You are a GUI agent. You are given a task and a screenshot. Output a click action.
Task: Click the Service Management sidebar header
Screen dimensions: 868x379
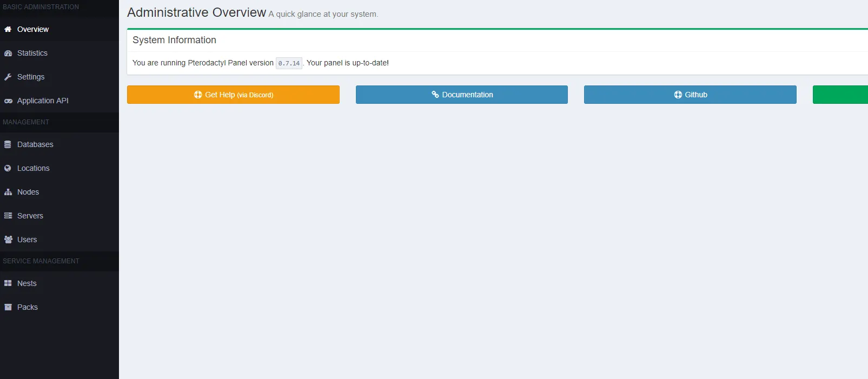point(41,261)
